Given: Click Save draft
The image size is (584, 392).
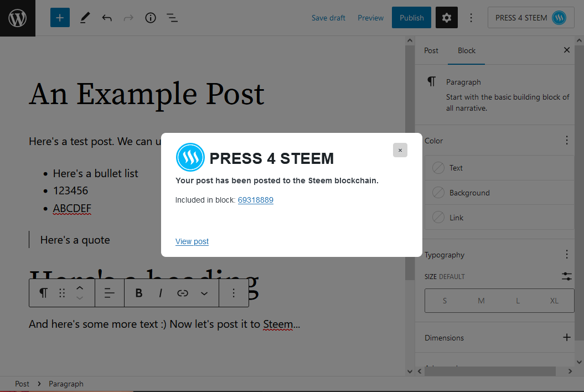Looking at the screenshot, I should [x=328, y=18].
